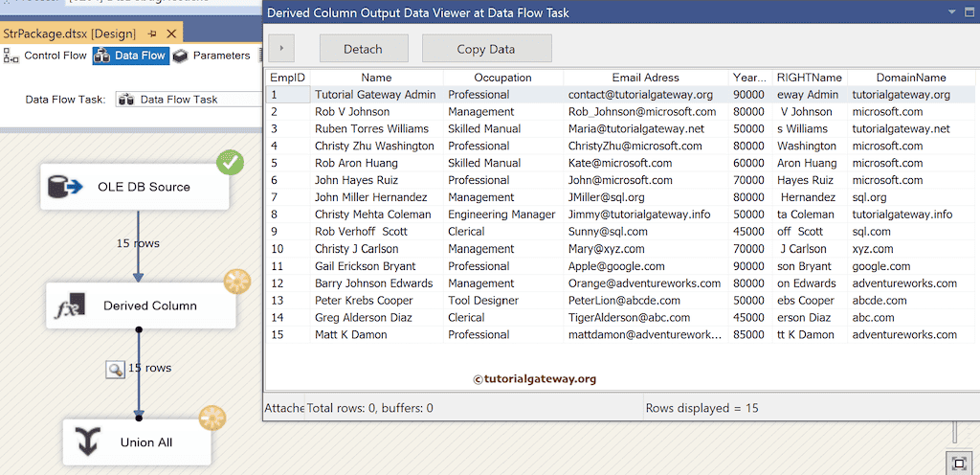Click 'Rows displayed = 15' status text
The width and height of the screenshot is (980, 475).
(x=702, y=408)
